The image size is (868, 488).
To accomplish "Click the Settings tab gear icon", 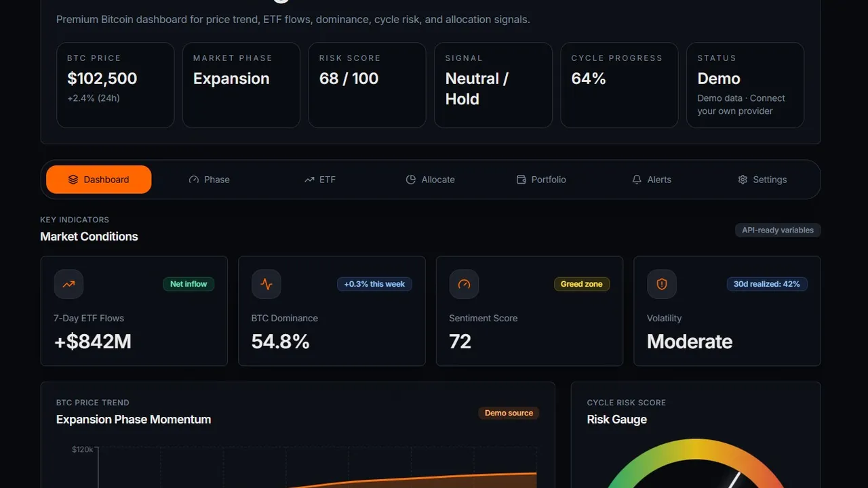I will (x=743, y=180).
